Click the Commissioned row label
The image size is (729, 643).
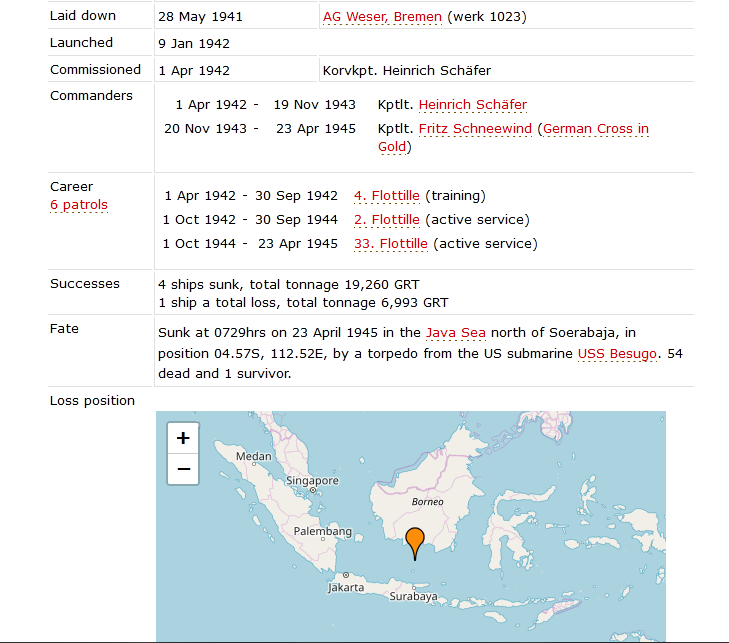[x=95, y=70]
